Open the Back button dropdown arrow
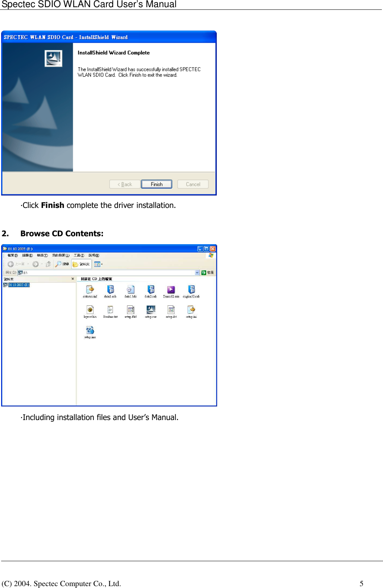The width and height of the screenshot is (383, 588). point(28,264)
